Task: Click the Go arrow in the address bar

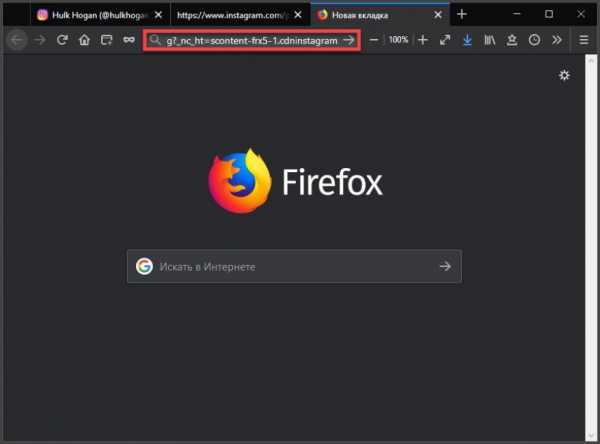Action: pyautogui.click(x=349, y=40)
